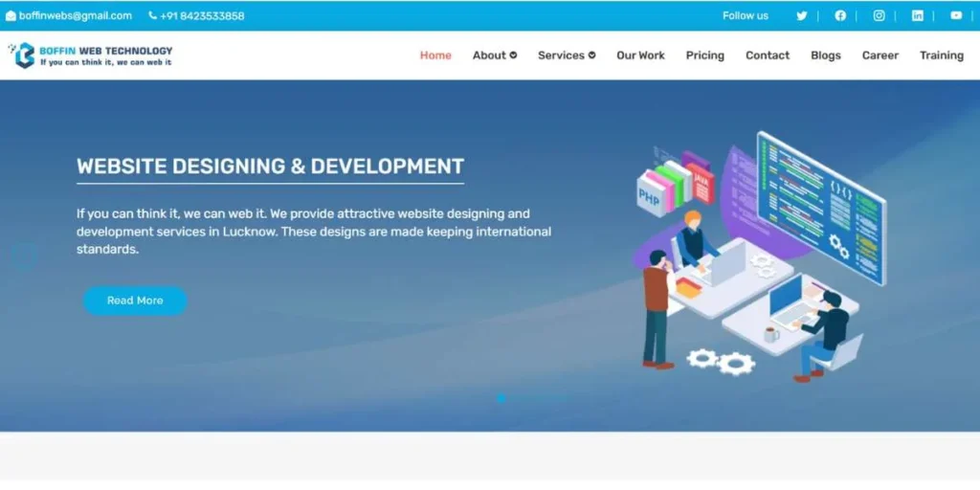The height and width of the screenshot is (490, 980).
Task: Open the Our Work page
Action: pos(640,55)
